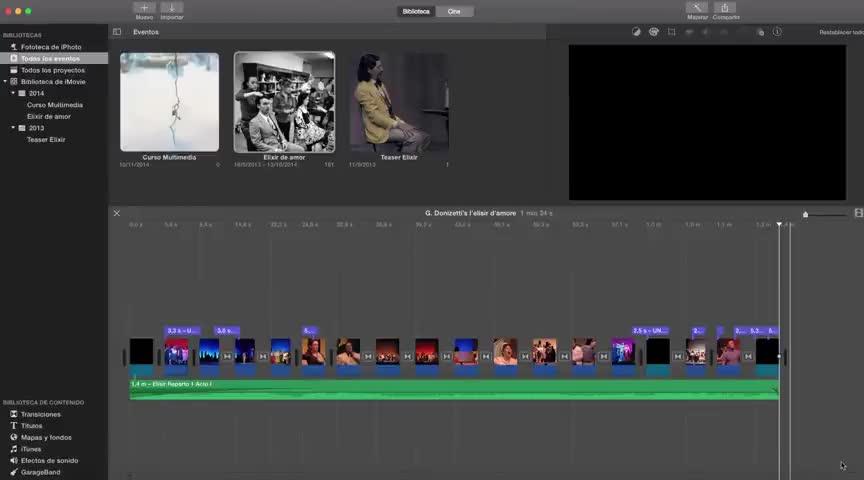Open the color correction palette tool
Image resolution: width=864 pixels, height=480 pixels.
click(x=653, y=32)
